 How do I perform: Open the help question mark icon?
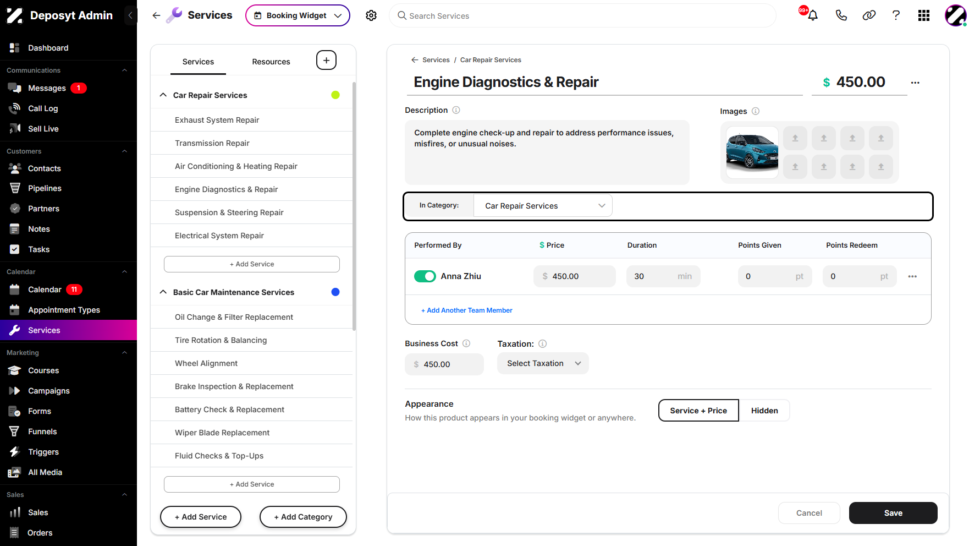tap(896, 15)
